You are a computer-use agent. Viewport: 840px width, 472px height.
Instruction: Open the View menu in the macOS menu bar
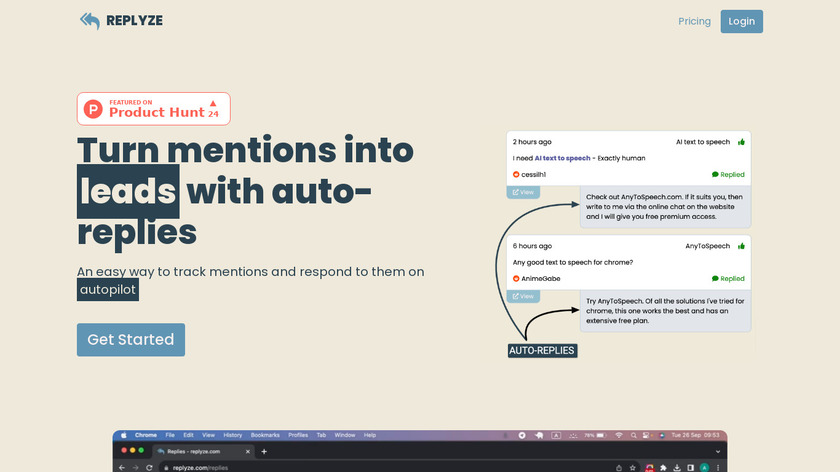coord(208,435)
